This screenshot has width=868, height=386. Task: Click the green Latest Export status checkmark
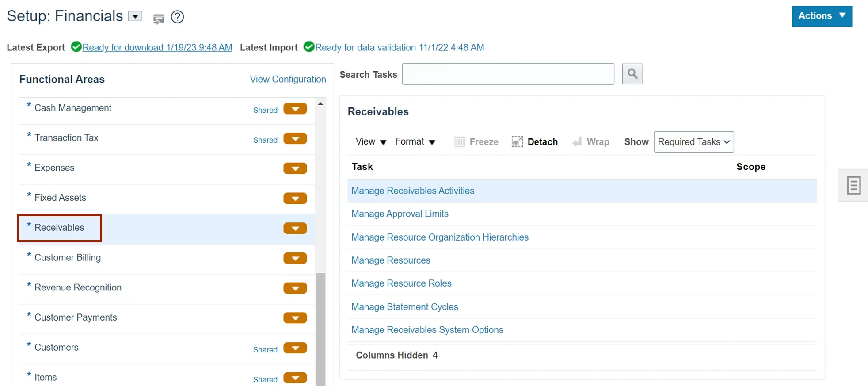click(76, 47)
